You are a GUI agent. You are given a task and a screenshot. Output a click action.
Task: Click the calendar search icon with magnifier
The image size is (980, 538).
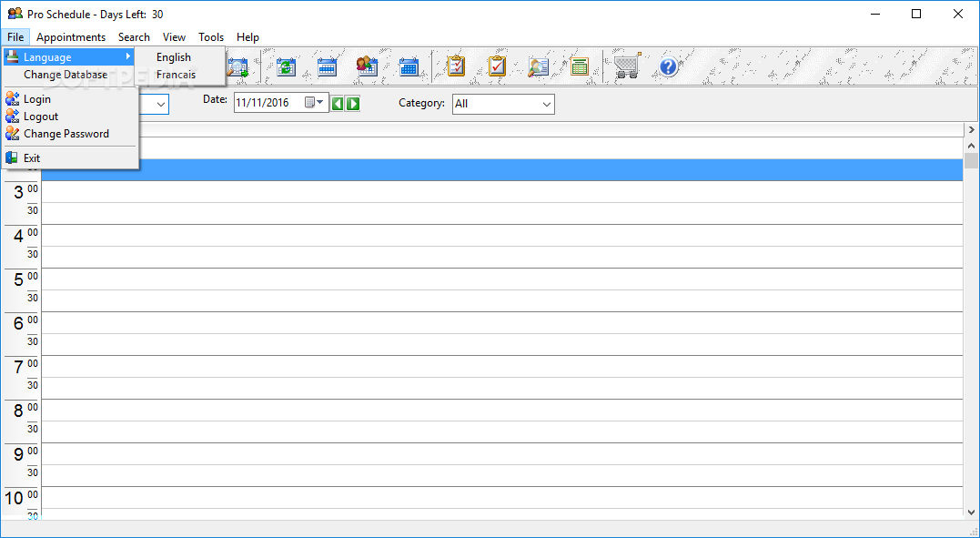pyautogui.click(x=238, y=67)
